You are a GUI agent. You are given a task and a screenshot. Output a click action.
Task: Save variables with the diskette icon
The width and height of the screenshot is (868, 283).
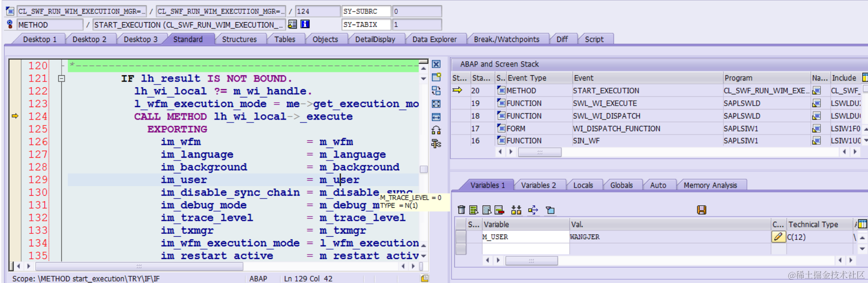(x=702, y=210)
